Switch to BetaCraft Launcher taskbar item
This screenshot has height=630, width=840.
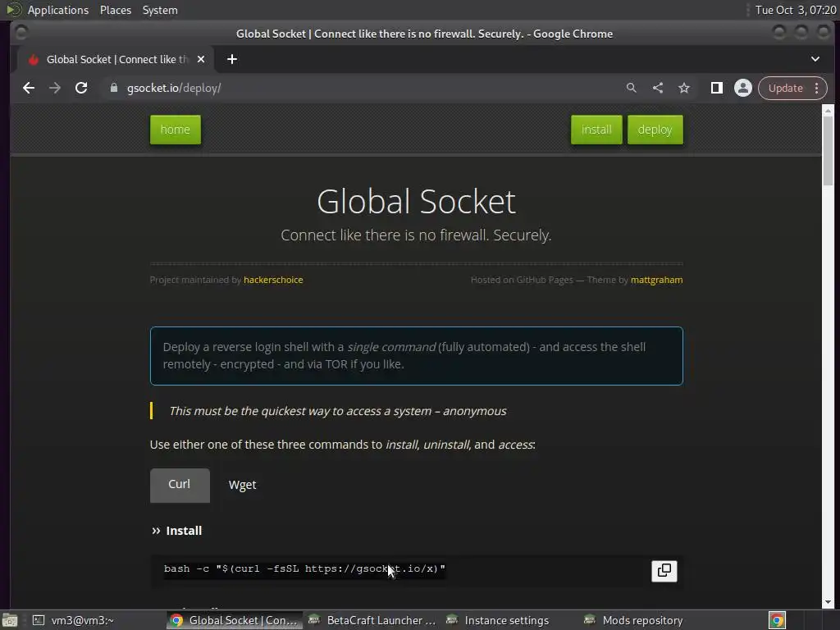click(373, 620)
